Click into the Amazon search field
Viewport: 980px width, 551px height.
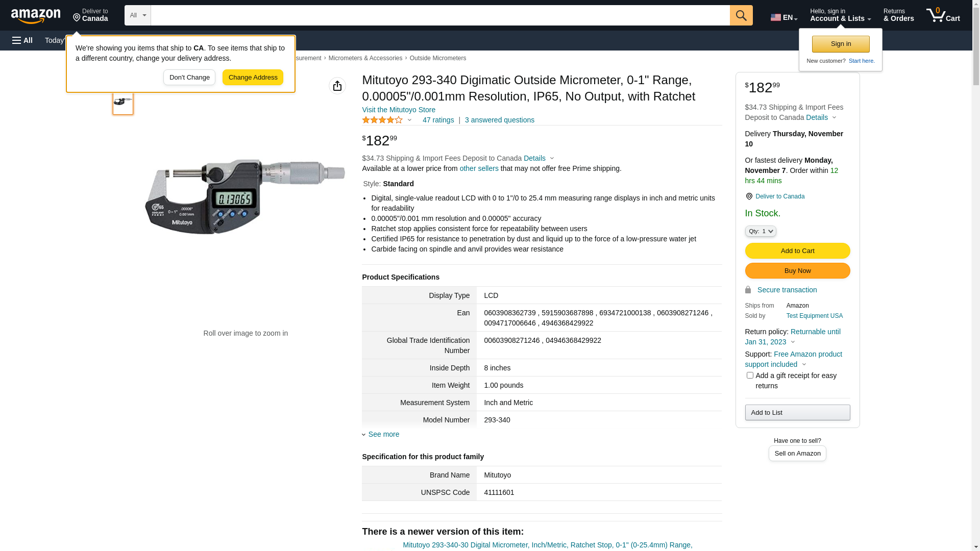pos(440,15)
